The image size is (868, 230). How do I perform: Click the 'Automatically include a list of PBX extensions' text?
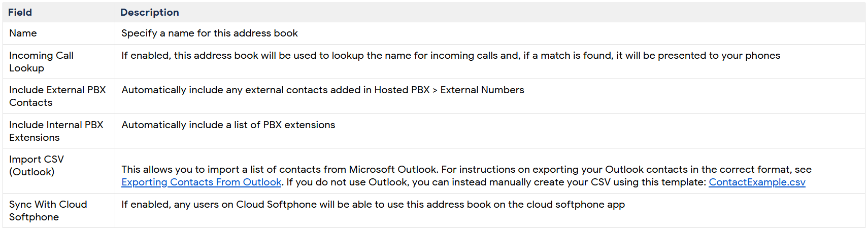[x=228, y=125]
